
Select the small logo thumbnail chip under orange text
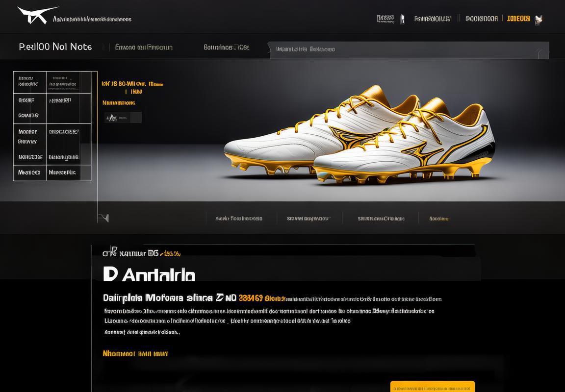[123, 117]
